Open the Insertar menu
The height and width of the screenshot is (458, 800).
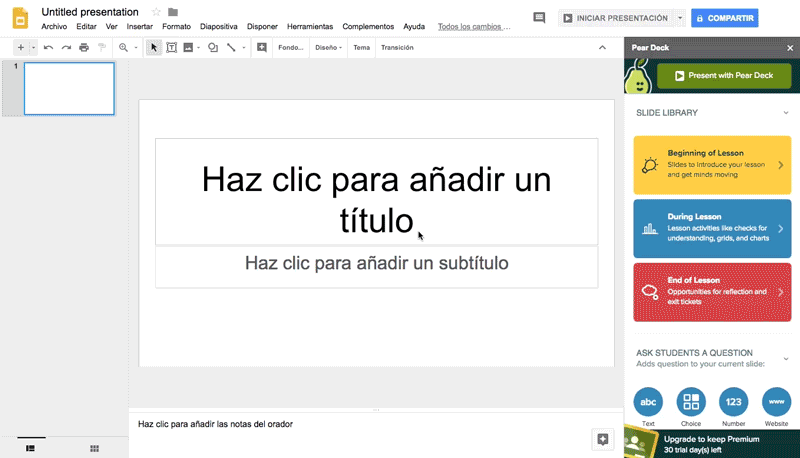pyautogui.click(x=139, y=27)
